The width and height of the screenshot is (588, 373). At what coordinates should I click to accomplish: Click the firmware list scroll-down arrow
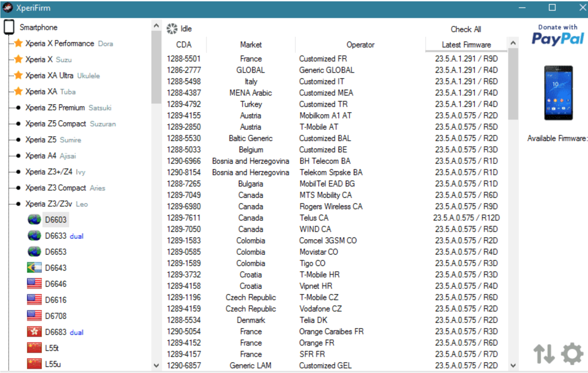click(x=513, y=365)
